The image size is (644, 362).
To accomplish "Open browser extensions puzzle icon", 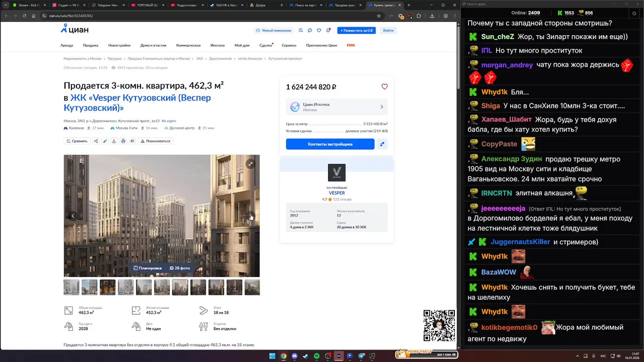I will tap(419, 16).
